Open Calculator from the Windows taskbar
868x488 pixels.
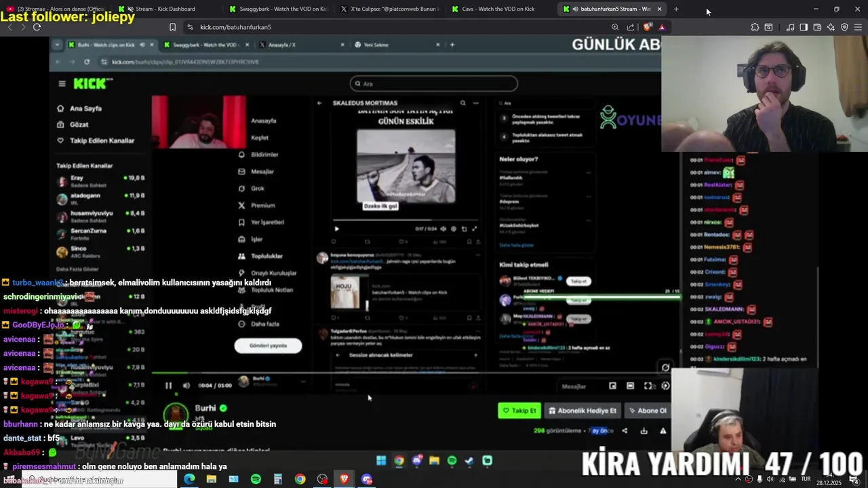click(x=278, y=479)
